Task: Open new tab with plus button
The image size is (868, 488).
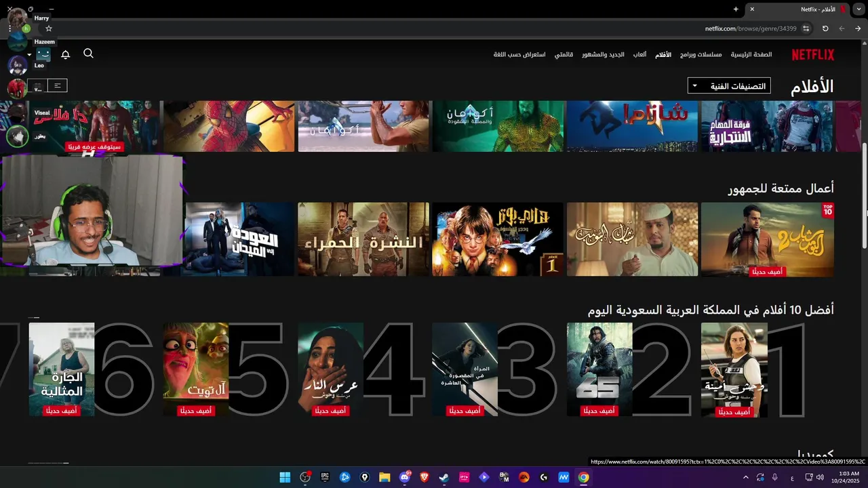Action: point(736,9)
